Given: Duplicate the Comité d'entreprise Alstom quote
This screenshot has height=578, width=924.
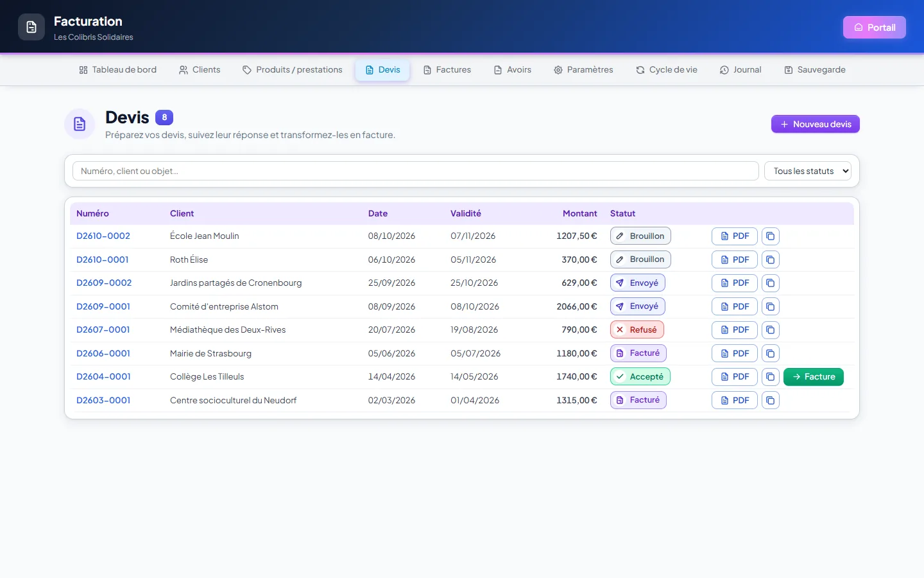Looking at the screenshot, I should coord(771,306).
